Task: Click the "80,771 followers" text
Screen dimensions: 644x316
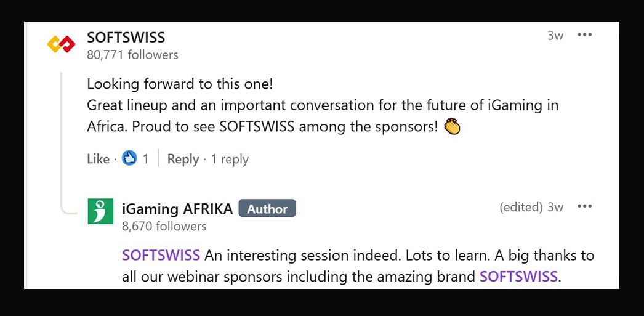Action: point(132,55)
